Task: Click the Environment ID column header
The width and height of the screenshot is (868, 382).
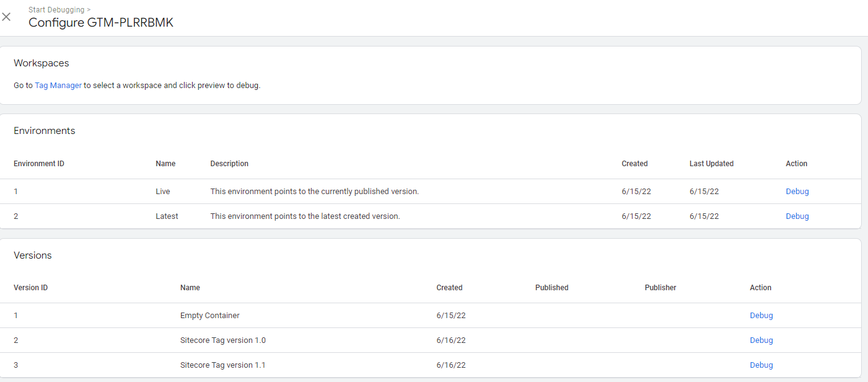Action: click(x=39, y=164)
